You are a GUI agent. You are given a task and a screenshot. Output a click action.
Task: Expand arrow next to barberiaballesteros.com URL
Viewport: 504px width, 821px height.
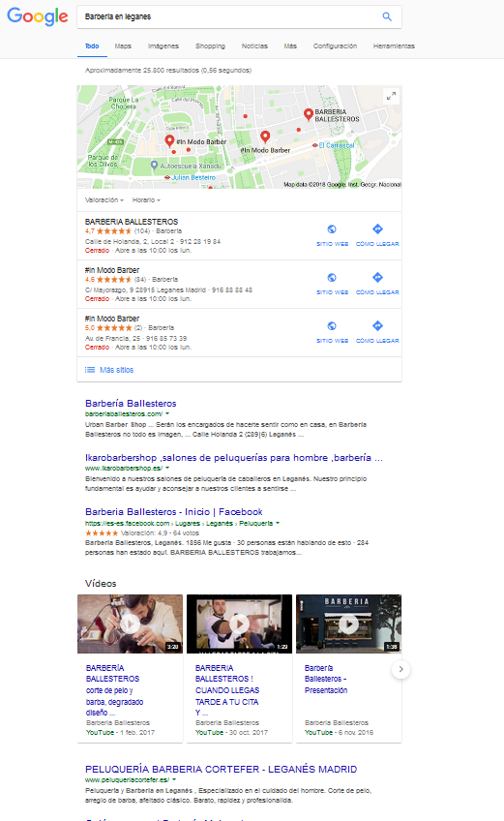click(x=167, y=413)
